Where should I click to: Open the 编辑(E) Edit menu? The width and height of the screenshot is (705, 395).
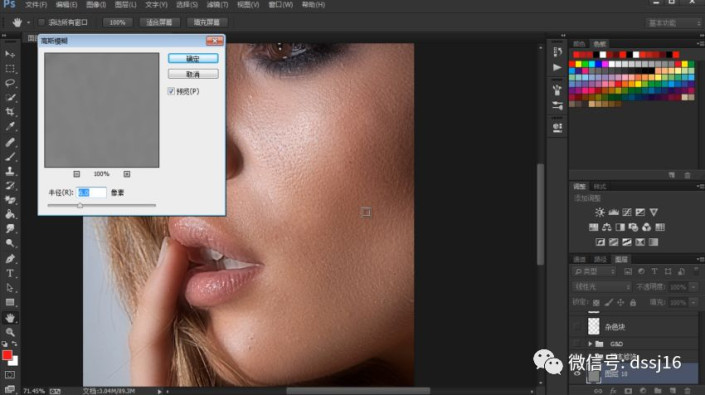(66, 4)
